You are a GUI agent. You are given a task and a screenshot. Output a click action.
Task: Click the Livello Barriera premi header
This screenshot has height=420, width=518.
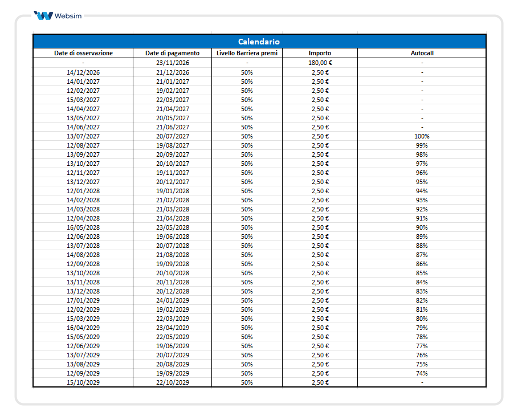coord(247,53)
